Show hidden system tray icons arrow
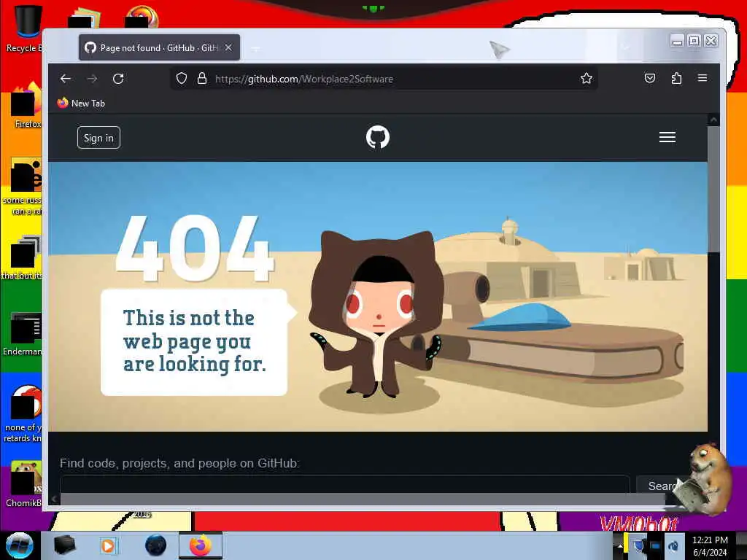The height and width of the screenshot is (560, 747). pyautogui.click(x=620, y=545)
